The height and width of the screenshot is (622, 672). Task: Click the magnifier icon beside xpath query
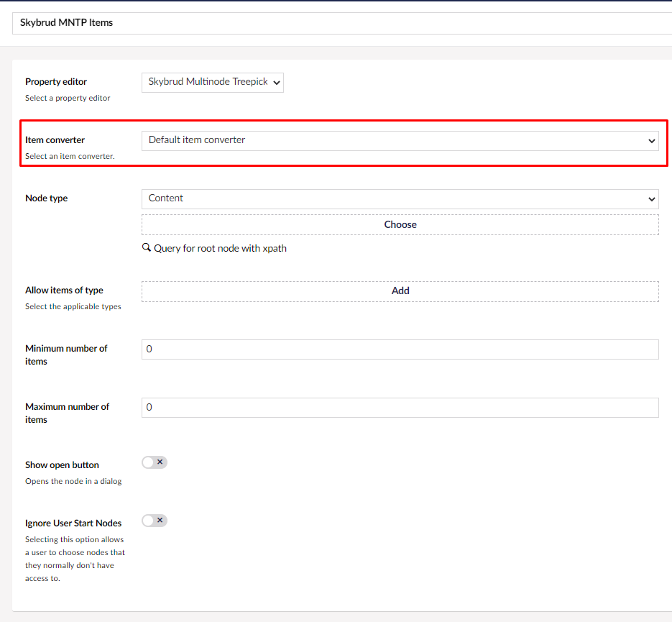pos(146,248)
